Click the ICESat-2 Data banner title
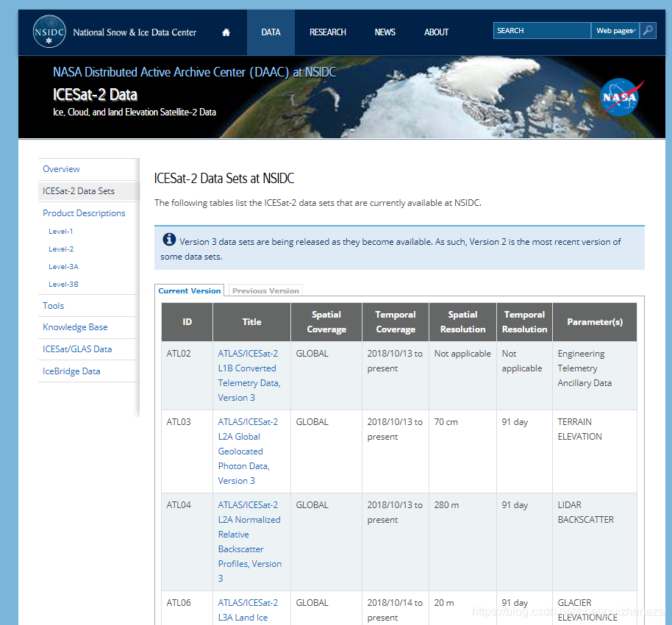672x625 pixels. pyautogui.click(x=95, y=95)
